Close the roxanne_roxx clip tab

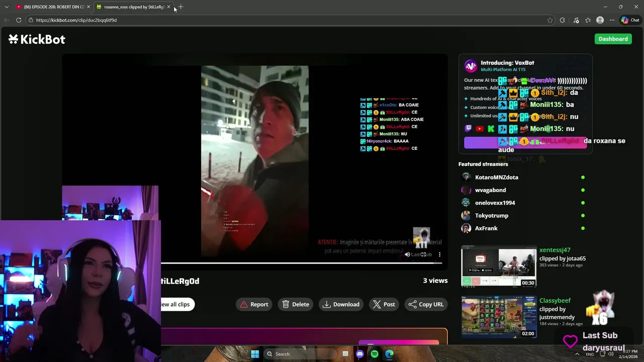169,7
